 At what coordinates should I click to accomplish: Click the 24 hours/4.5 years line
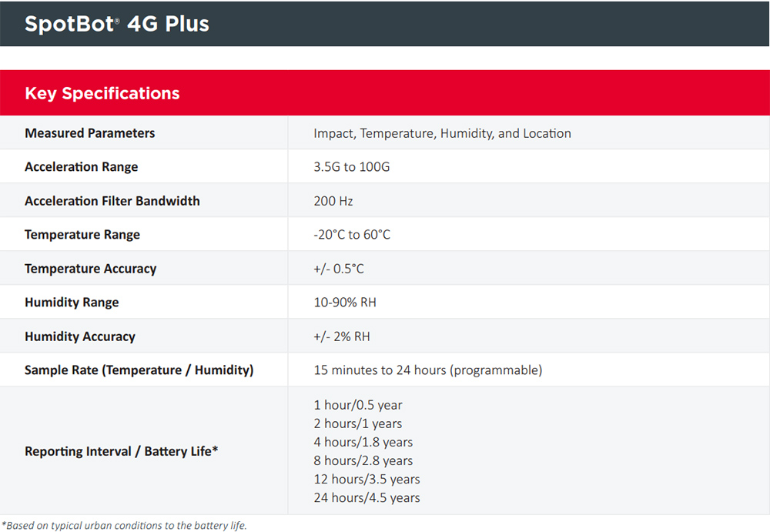coord(367,498)
